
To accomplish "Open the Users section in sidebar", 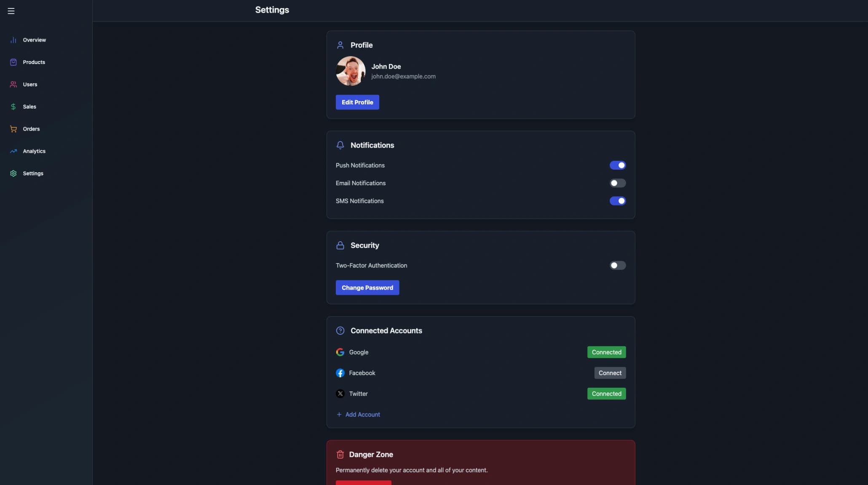I will click(29, 84).
